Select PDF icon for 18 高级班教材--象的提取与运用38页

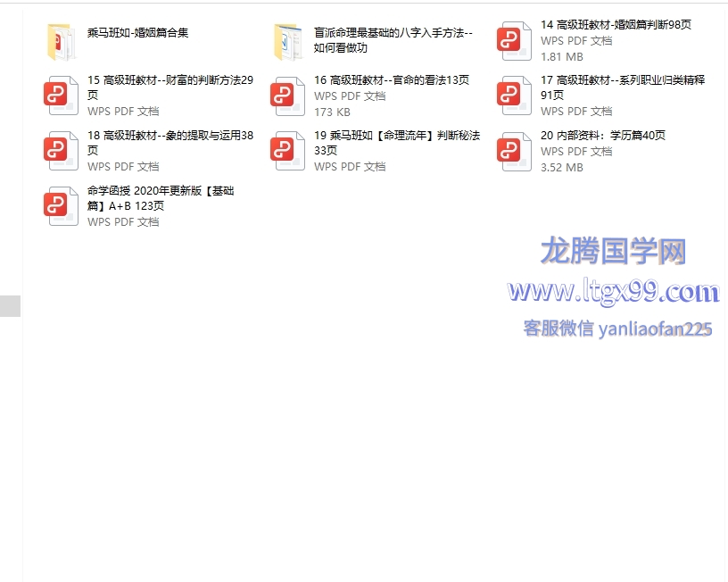click(61, 151)
